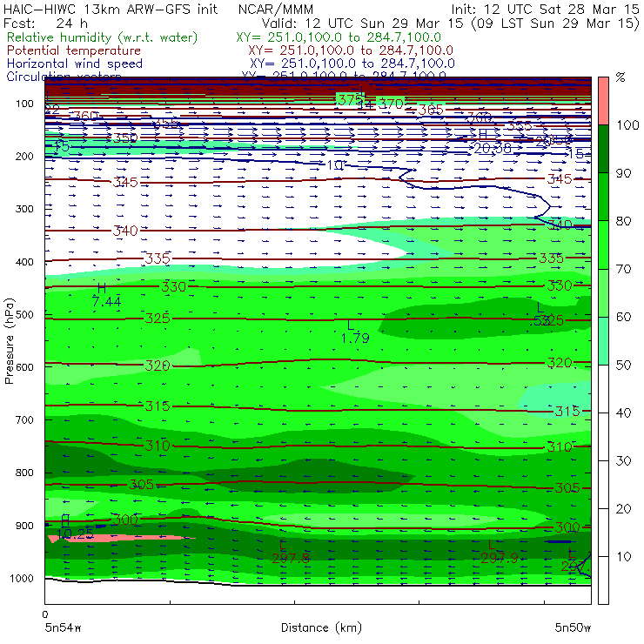
Task: Select the darkest green 90–100% colorbar swatch
Action: coord(603,149)
